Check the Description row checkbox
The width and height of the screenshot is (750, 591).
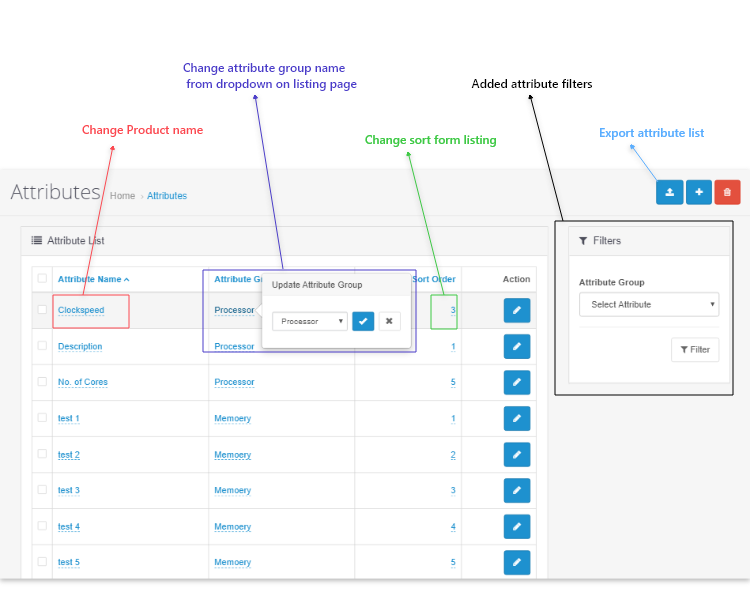(42, 345)
